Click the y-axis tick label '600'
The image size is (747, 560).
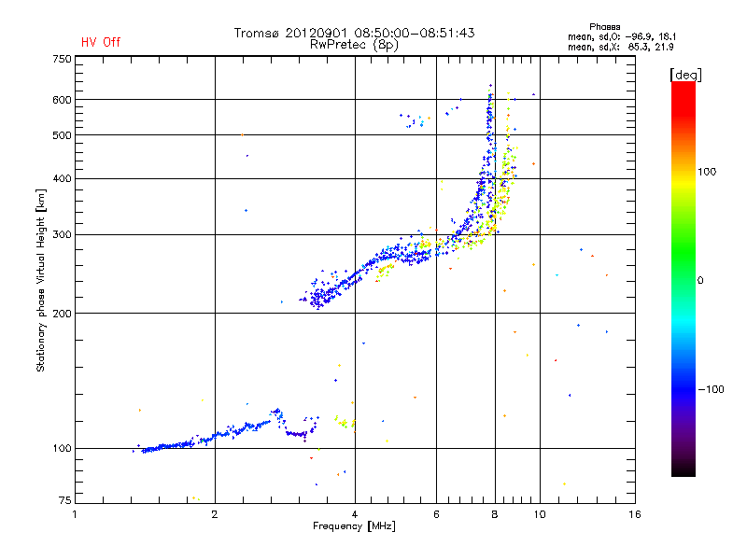pos(63,100)
